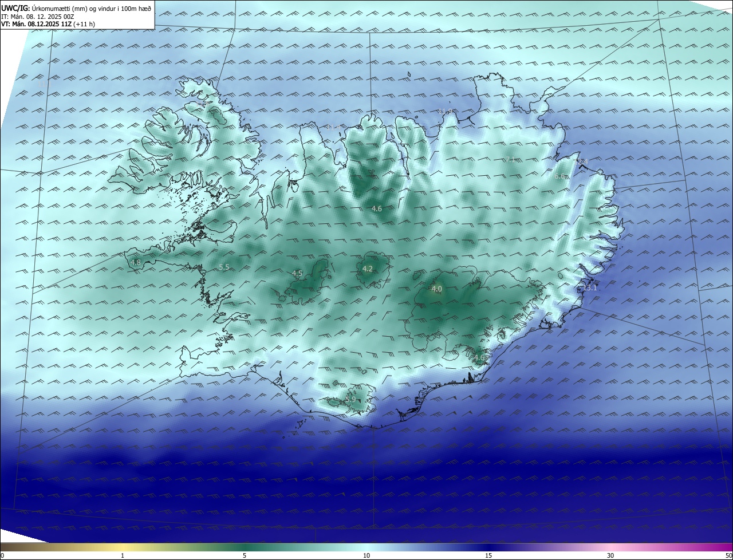Click the 4.0 value on the map
Image resolution: width=733 pixels, height=560 pixels.
(x=437, y=290)
